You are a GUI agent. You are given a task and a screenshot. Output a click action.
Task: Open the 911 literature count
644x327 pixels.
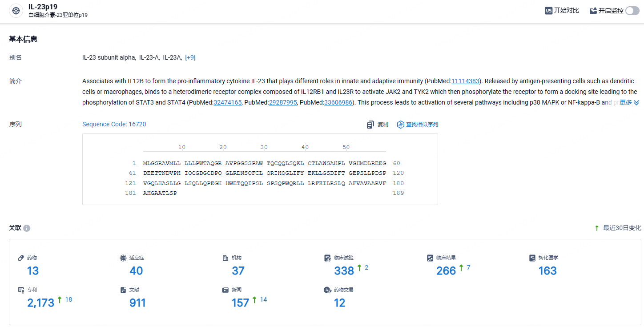coord(137,303)
